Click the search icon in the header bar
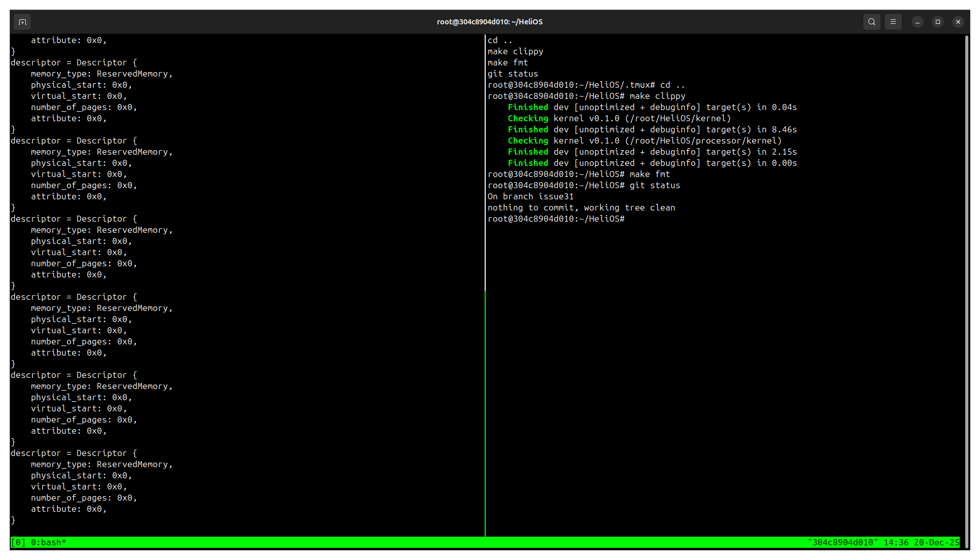The image size is (980, 560). (x=872, y=22)
